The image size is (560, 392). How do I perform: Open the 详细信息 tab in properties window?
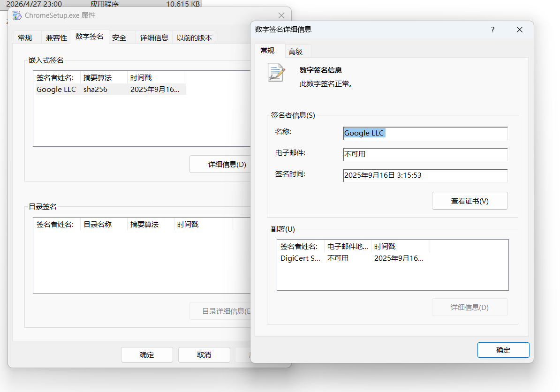click(x=154, y=38)
